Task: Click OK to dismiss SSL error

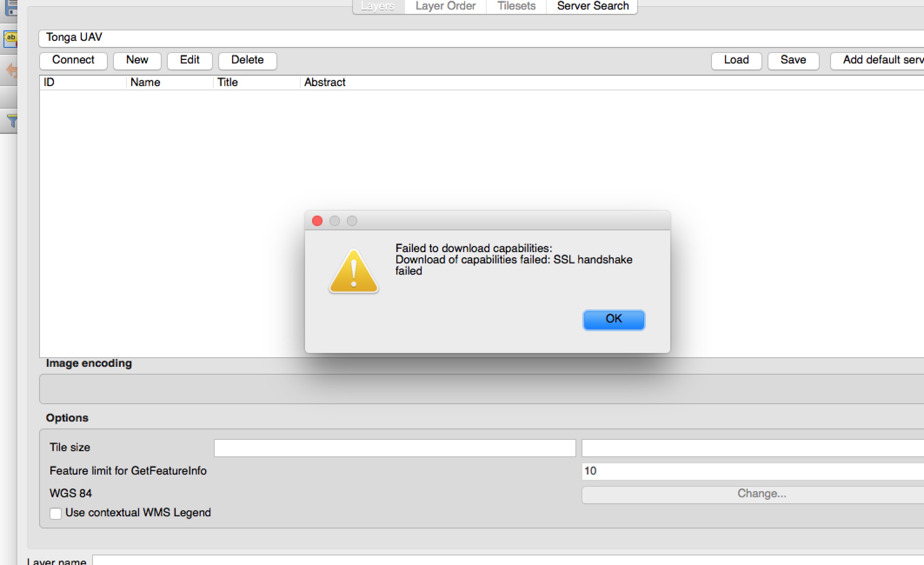Action: pyautogui.click(x=612, y=318)
